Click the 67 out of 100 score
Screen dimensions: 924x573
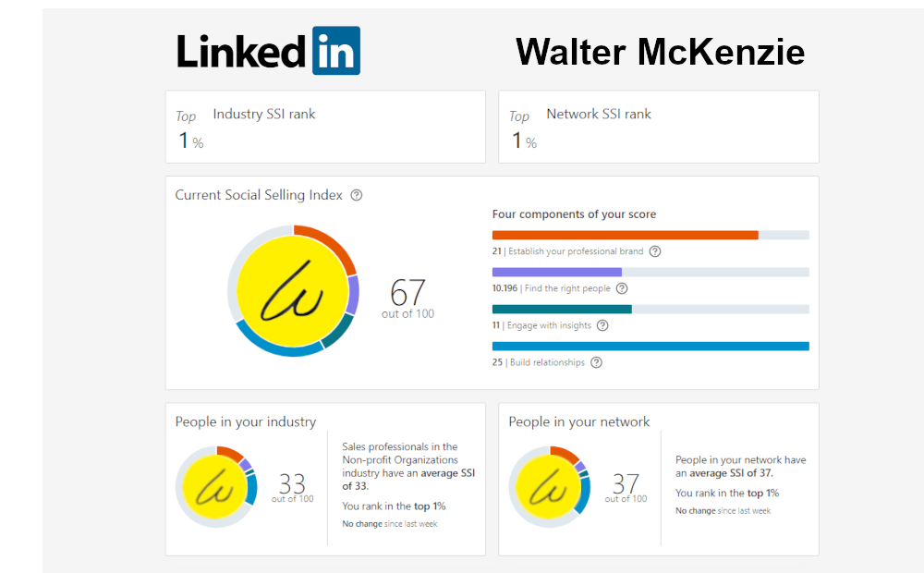[x=407, y=299]
